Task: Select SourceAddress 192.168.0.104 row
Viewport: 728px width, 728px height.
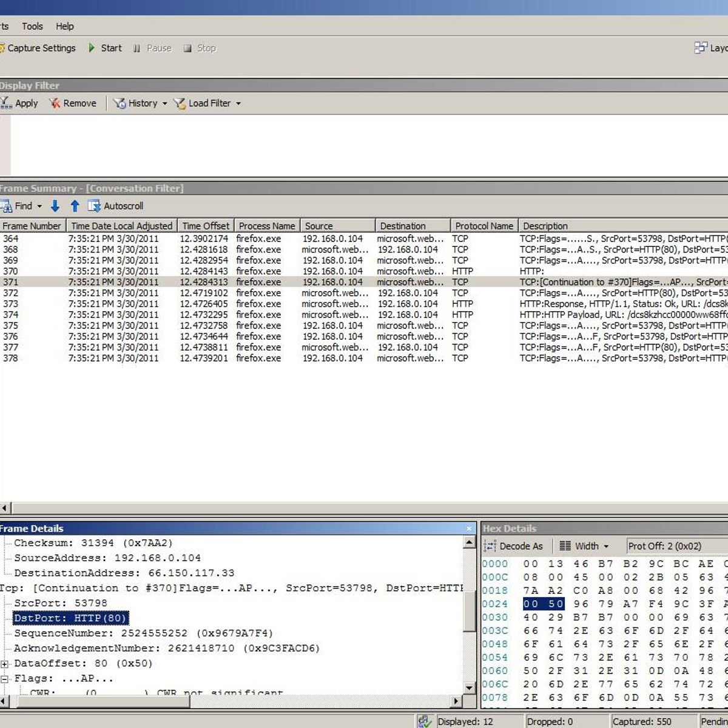Action: pos(107,558)
